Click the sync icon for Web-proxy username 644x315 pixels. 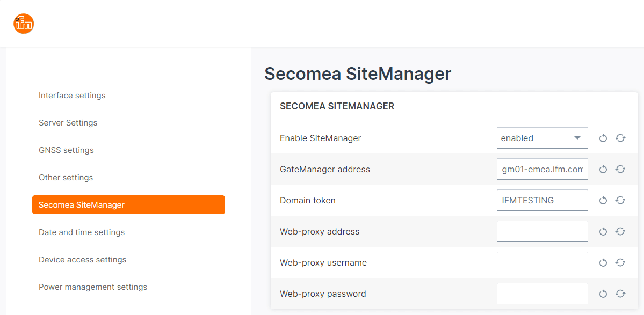click(620, 263)
